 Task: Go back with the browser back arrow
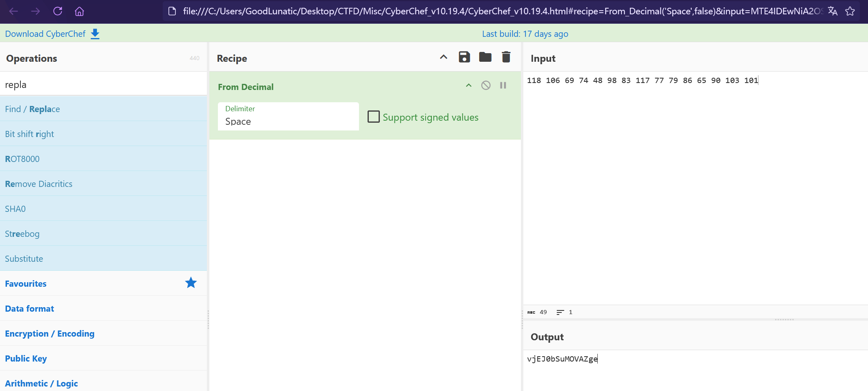click(x=13, y=11)
